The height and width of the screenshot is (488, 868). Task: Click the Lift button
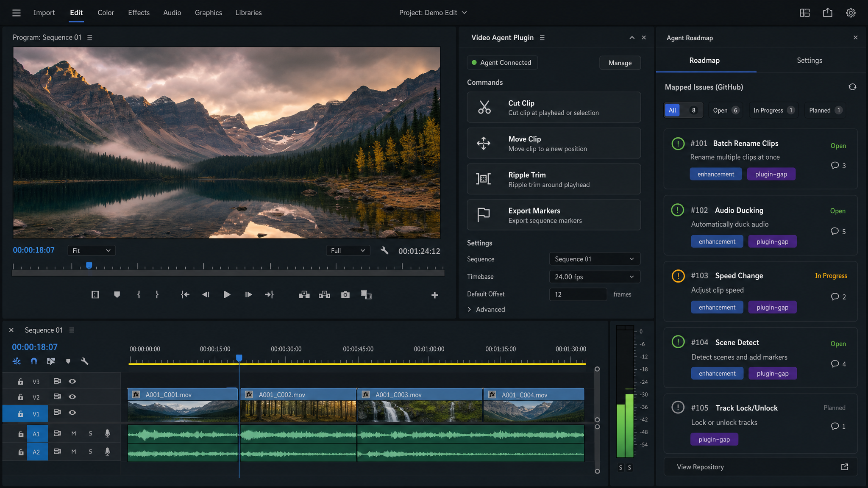pos(304,294)
